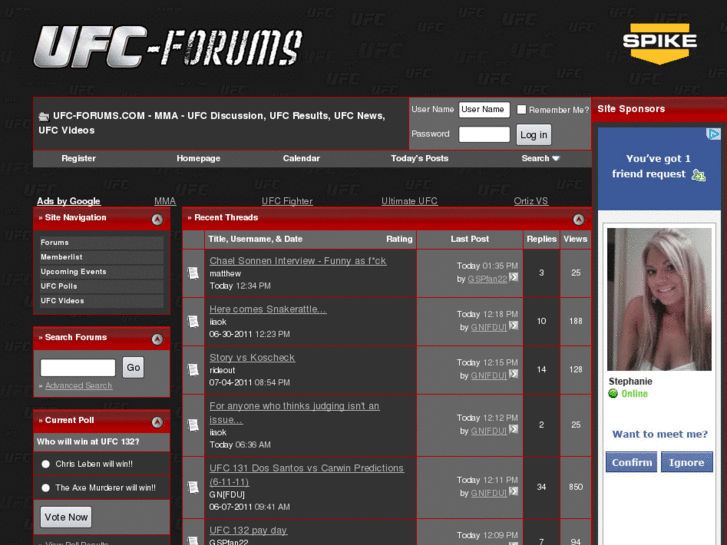Image resolution: width=727 pixels, height=545 pixels.
Task: Open Today's Posts menu item
Action: coord(420,158)
